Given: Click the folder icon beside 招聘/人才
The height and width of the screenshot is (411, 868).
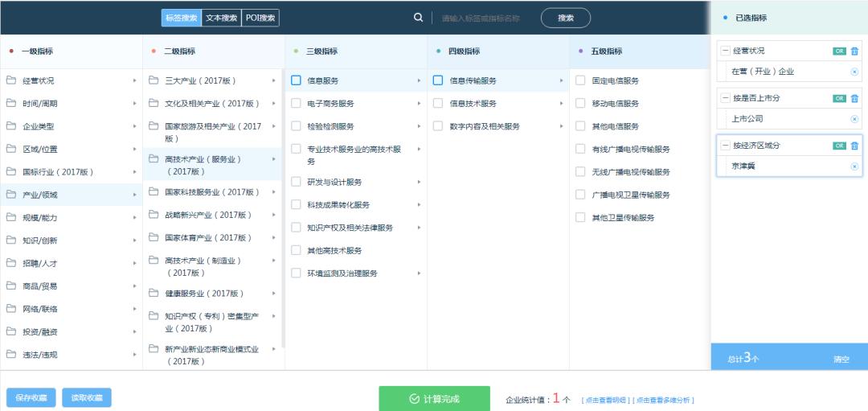Looking at the screenshot, I should (x=11, y=263).
